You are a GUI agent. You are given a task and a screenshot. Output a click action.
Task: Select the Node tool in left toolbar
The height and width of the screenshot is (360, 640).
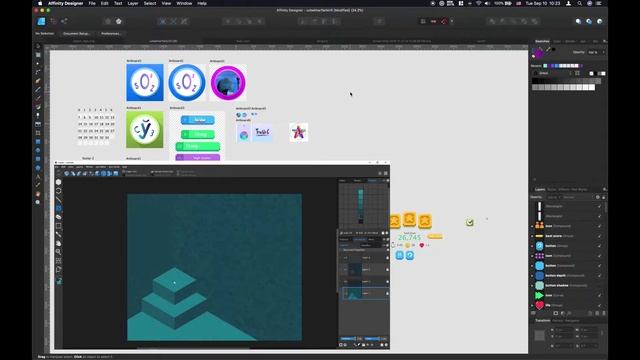tap(38, 64)
